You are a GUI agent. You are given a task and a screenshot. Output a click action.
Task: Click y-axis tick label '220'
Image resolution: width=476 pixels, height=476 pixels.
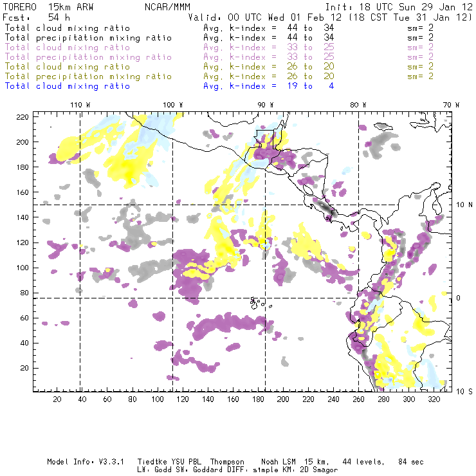click(23, 117)
